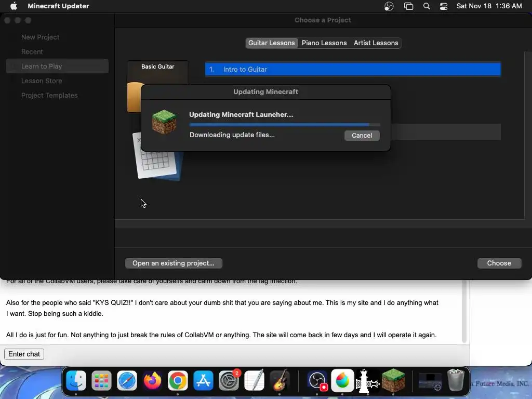
Task: Open Finder from the dock
Action: pos(76,380)
